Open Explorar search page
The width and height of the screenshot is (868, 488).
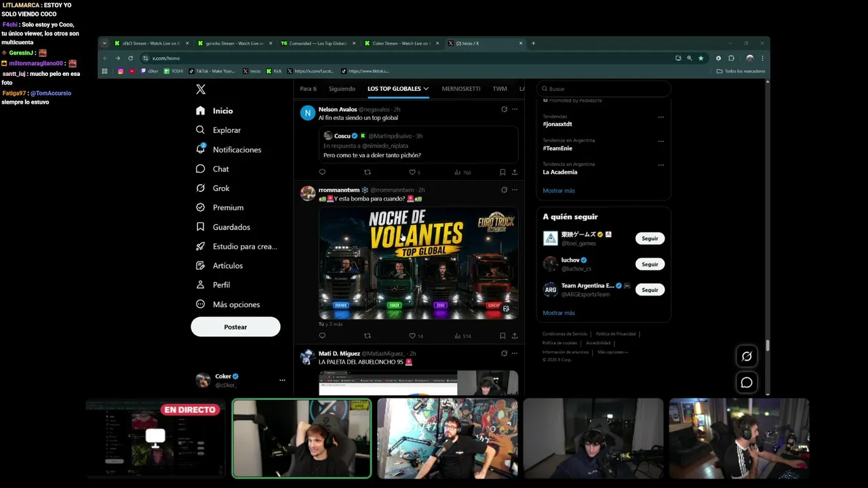click(x=218, y=130)
